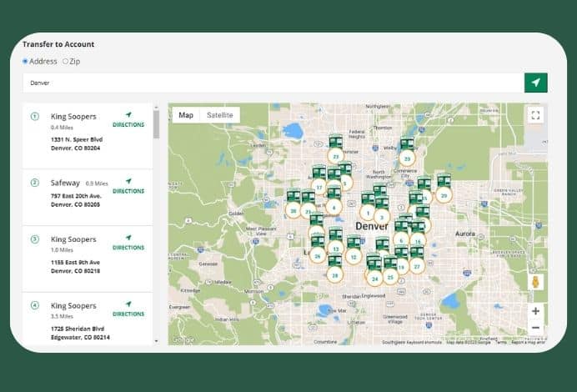
Task: Open fullscreen map view
Action: tap(535, 115)
